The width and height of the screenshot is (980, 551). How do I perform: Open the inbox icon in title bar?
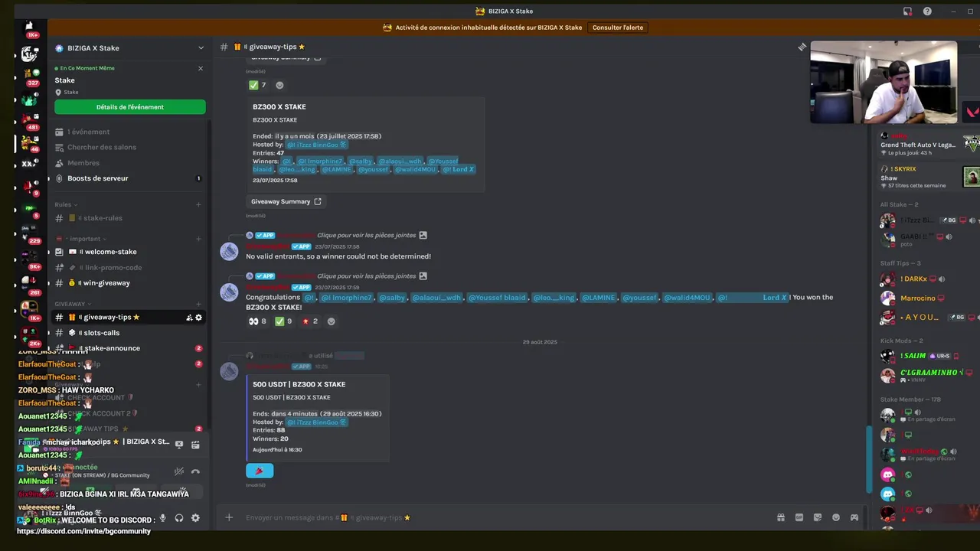click(907, 11)
